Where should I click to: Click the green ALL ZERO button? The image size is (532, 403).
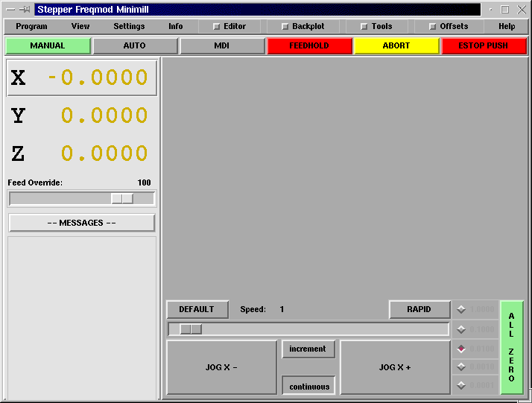click(511, 347)
